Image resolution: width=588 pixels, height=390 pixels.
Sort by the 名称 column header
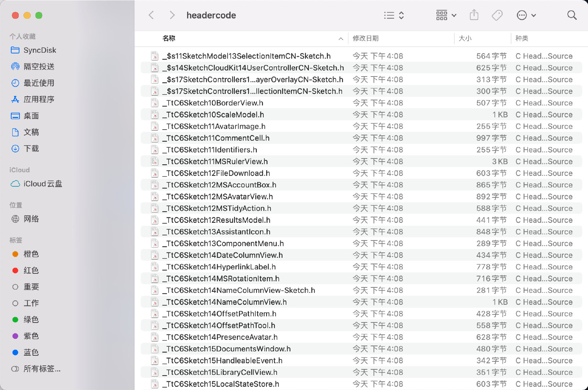click(x=169, y=38)
